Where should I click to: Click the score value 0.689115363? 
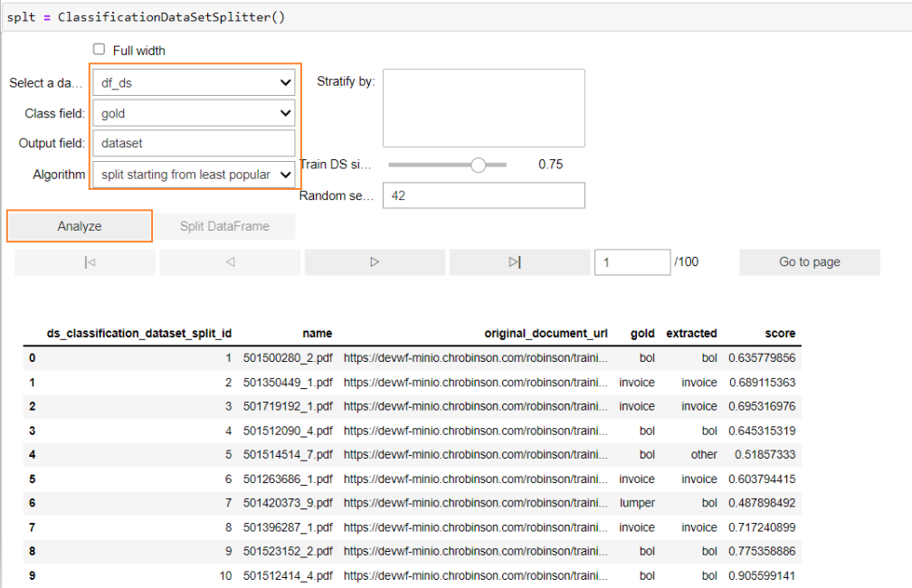pyautogui.click(x=762, y=383)
